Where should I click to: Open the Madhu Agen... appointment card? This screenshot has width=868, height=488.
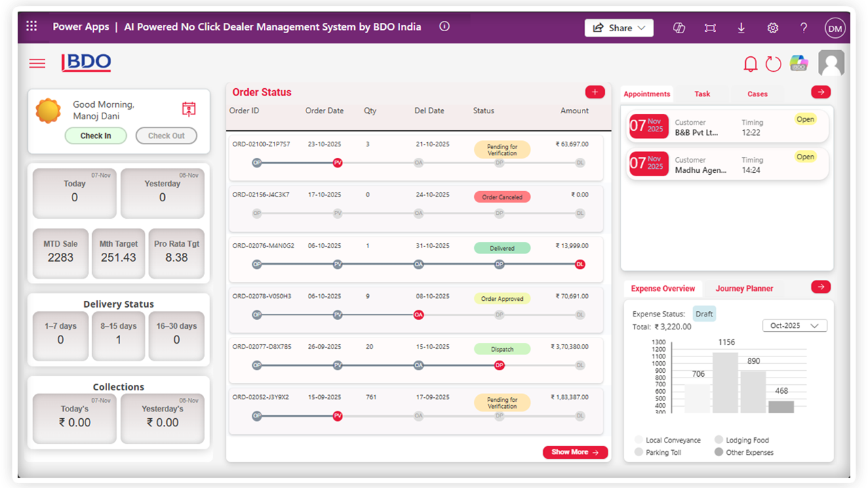(727, 164)
